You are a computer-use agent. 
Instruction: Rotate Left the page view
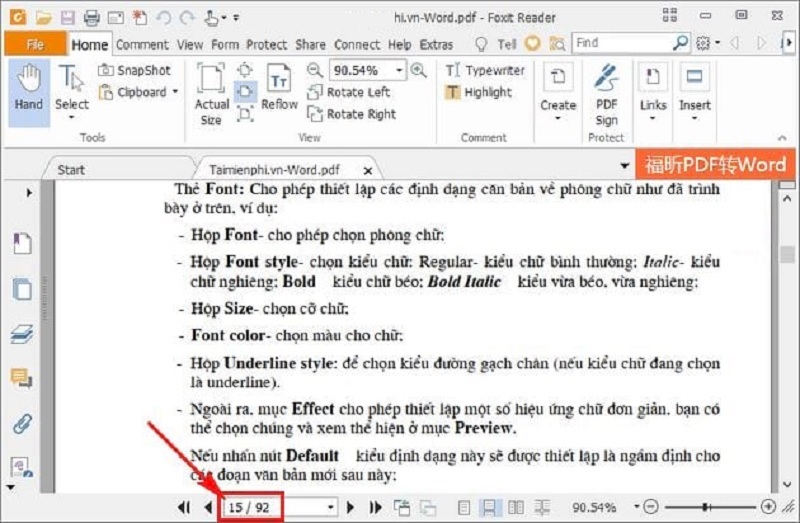pyautogui.click(x=349, y=92)
